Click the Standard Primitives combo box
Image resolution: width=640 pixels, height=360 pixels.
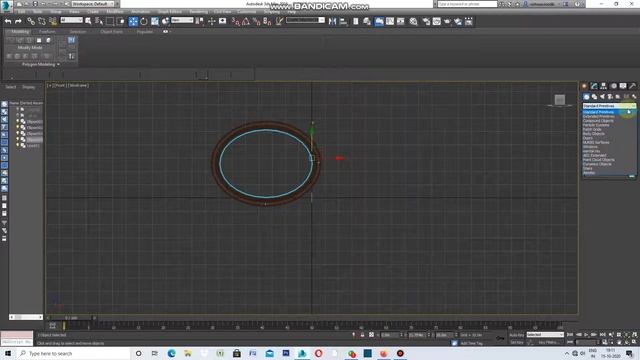tap(609, 106)
